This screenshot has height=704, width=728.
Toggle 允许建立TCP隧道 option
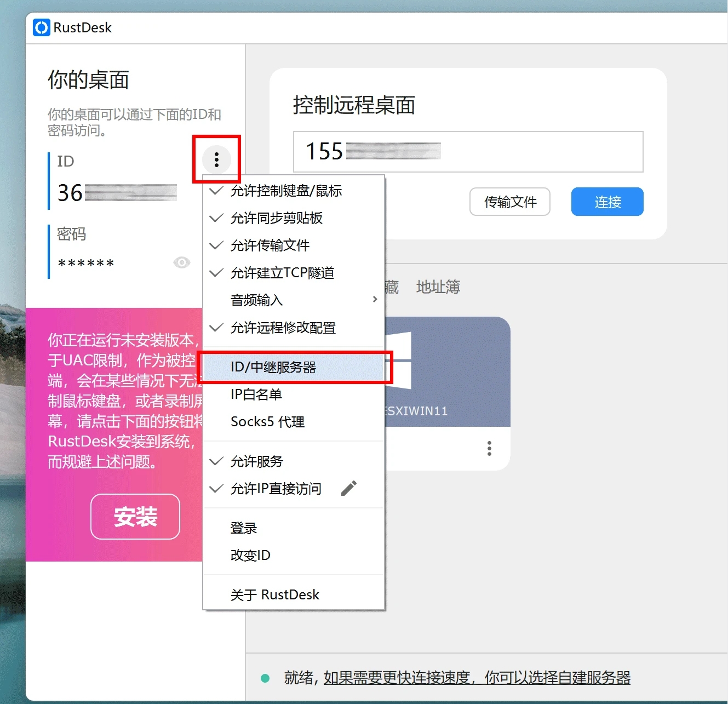(282, 273)
